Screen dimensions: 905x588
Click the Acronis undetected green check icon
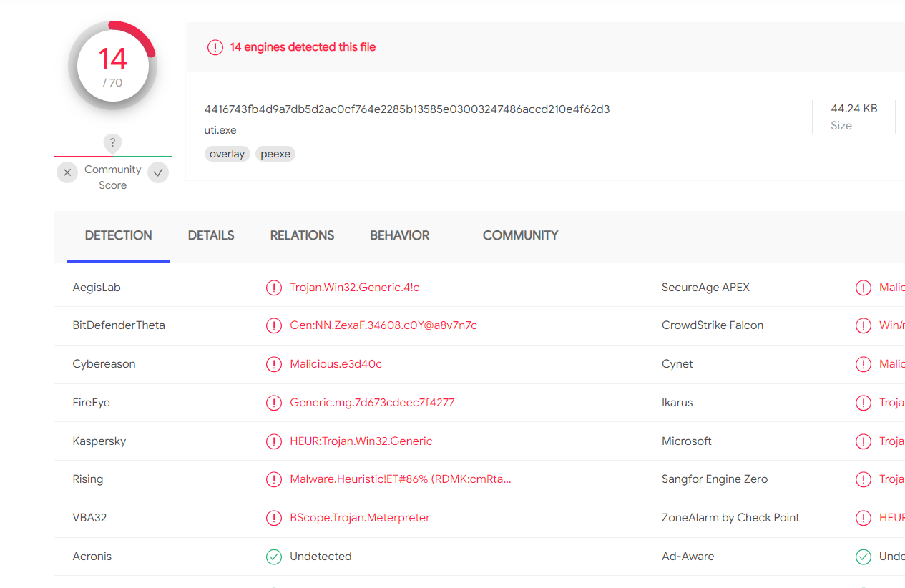tap(274, 557)
